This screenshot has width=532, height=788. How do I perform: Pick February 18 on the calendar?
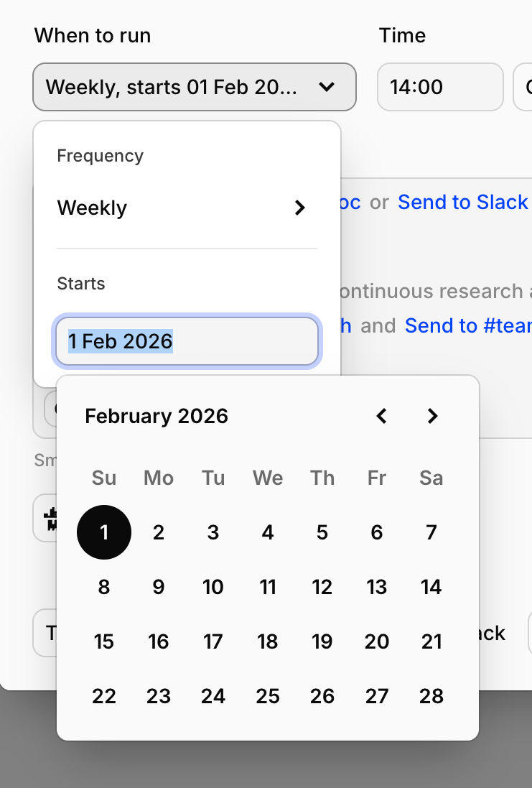[268, 641]
